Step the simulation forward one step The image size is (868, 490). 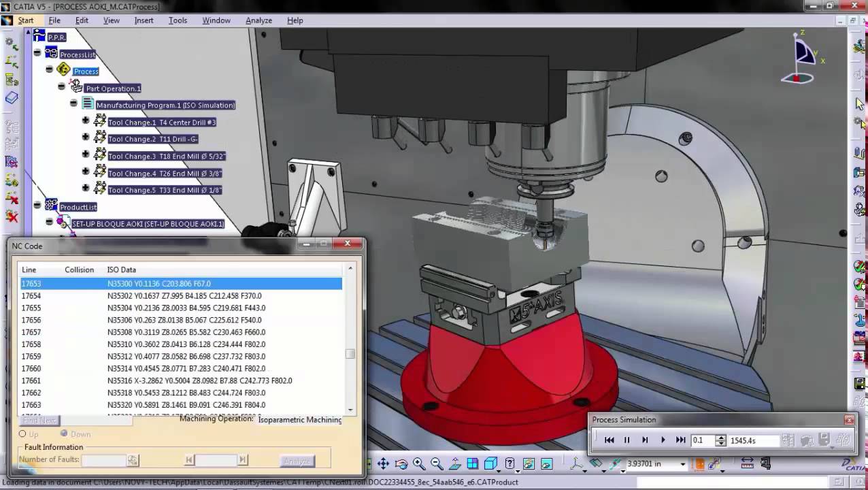pos(645,440)
